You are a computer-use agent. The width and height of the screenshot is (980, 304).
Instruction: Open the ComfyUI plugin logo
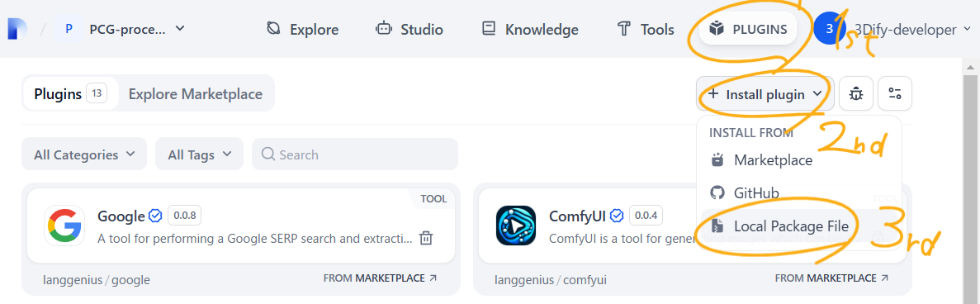point(516,226)
